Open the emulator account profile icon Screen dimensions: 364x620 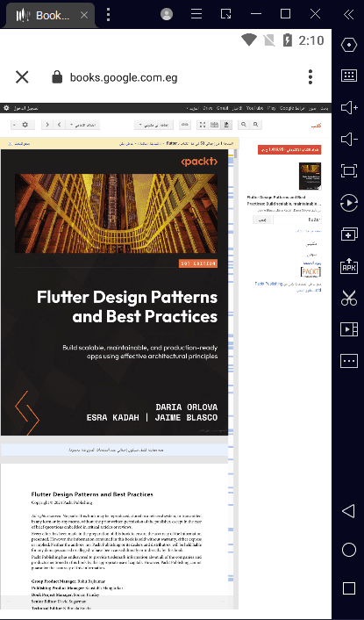[x=167, y=14]
